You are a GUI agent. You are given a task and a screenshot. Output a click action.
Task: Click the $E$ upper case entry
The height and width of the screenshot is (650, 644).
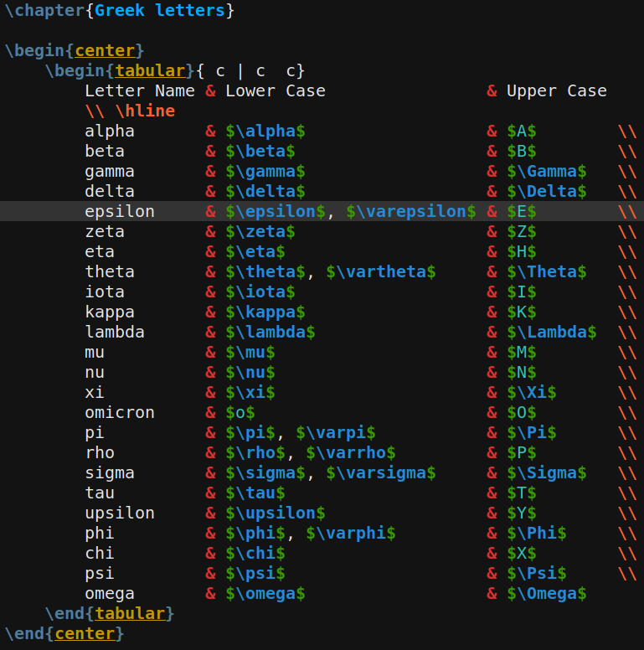pos(522,211)
